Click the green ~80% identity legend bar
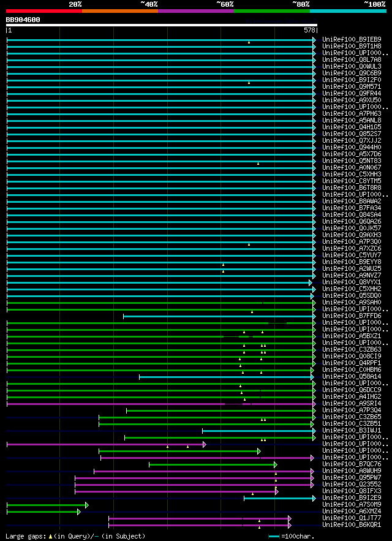This screenshot has width=392, height=541. pos(272,11)
